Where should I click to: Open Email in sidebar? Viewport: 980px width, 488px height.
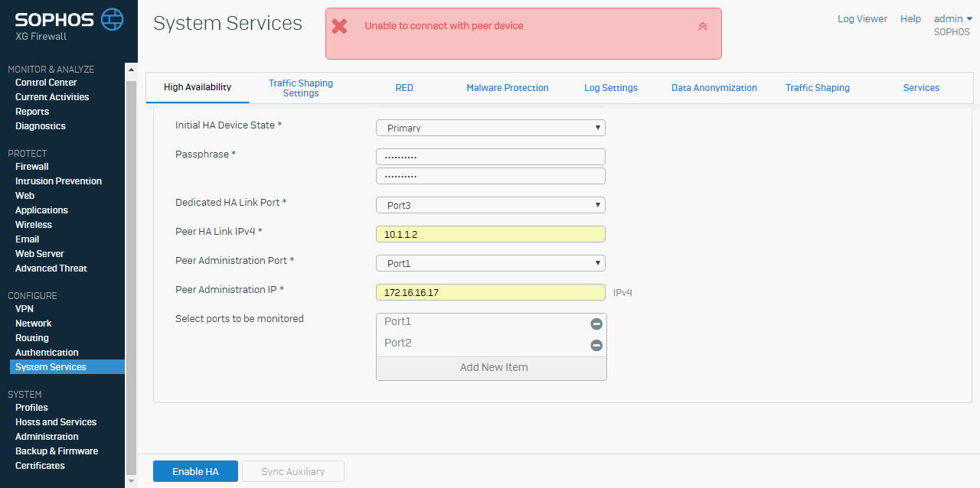pos(27,239)
